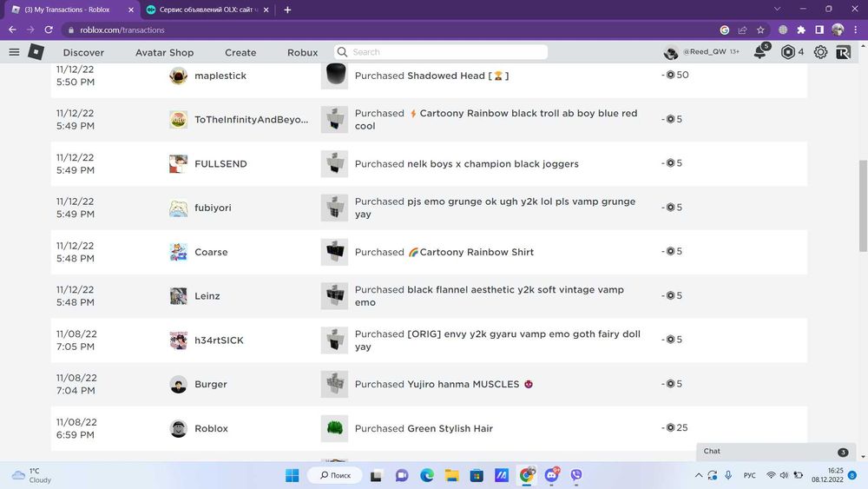The image size is (868, 489).
Task: Click the taskbar search box Поиск
Action: [x=336, y=475]
